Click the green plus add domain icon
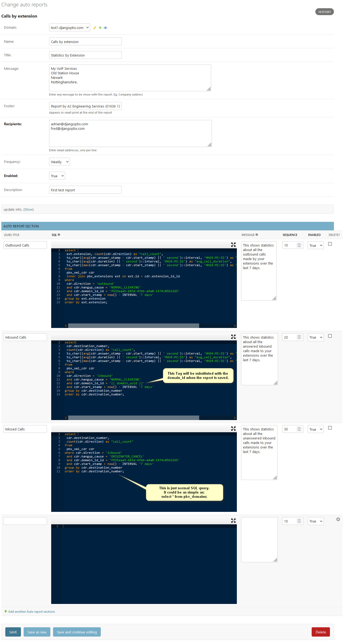Image resolution: width=344 pixels, height=644 pixels. pyautogui.click(x=100, y=28)
